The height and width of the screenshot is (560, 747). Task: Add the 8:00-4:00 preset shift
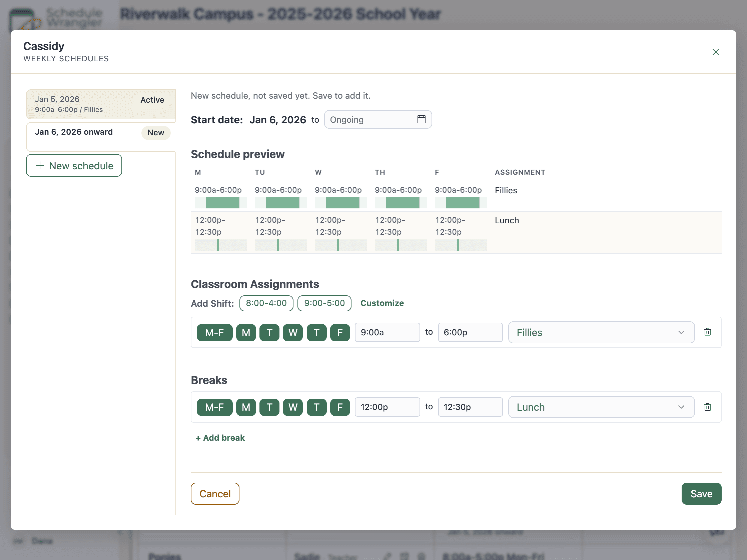click(x=266, y=303)
